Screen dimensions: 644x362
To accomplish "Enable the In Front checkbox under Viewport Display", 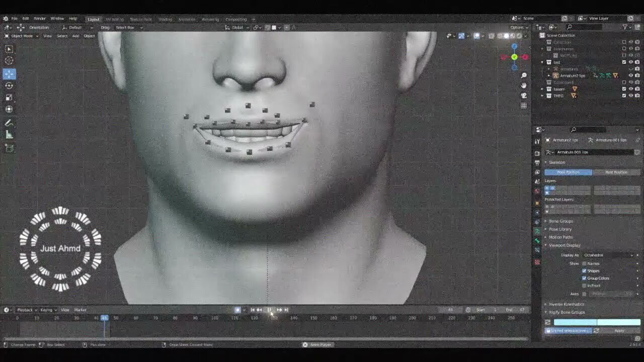I will coord(583,286).
